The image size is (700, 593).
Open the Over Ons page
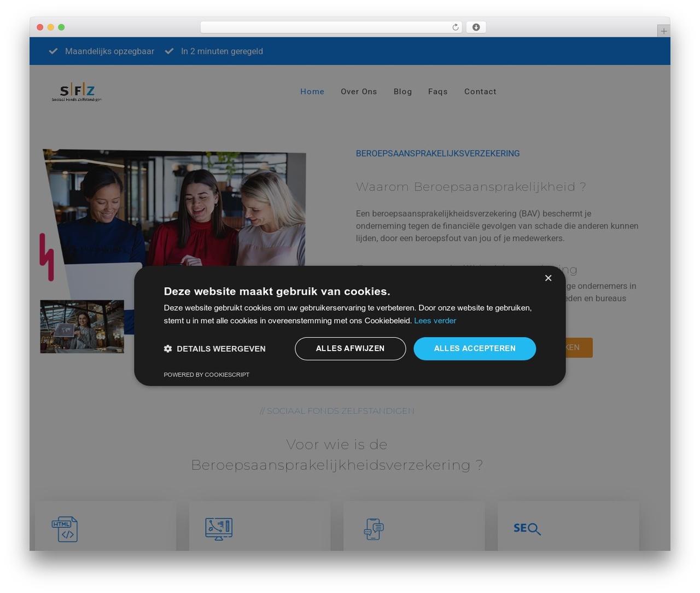pos(359,91)
